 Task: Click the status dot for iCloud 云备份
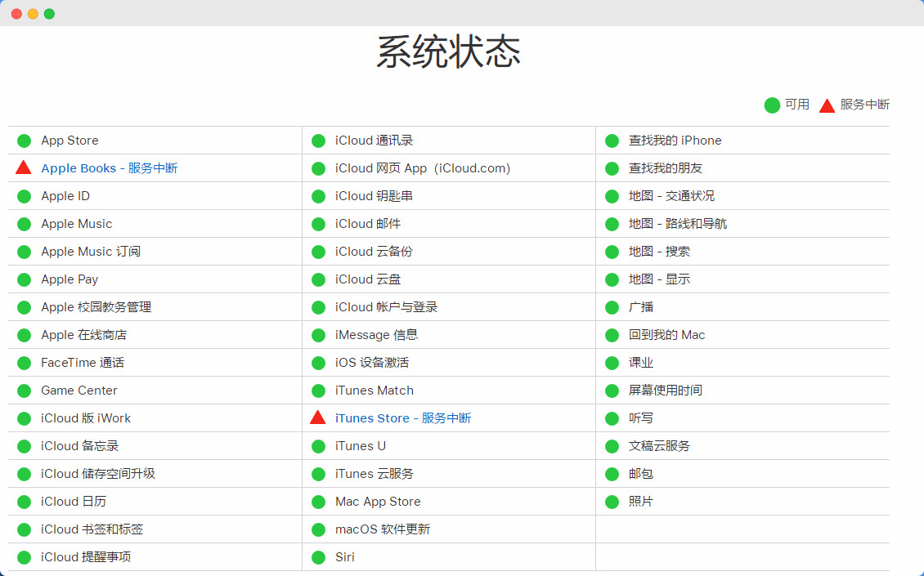[317, 251]
